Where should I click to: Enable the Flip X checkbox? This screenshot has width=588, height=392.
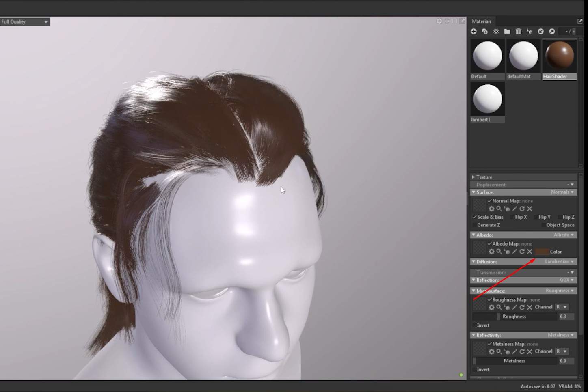tap(512, 217)
